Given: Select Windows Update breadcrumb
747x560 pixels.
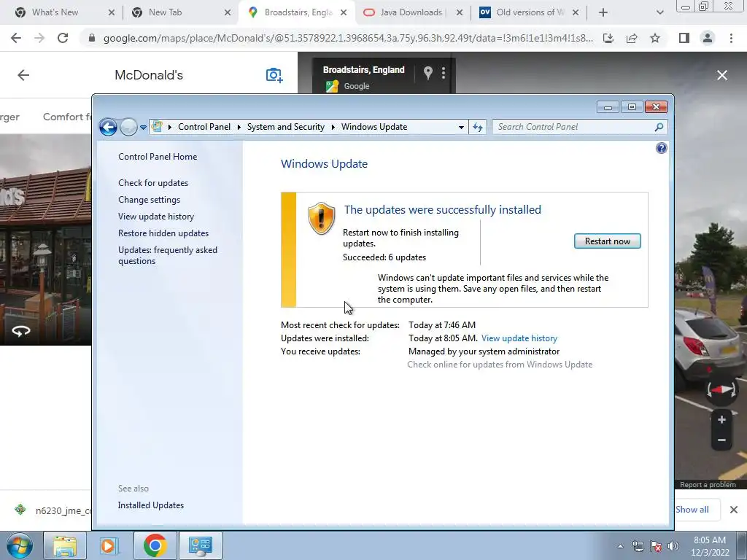Looking at the screenshot, I should point(374,127).
